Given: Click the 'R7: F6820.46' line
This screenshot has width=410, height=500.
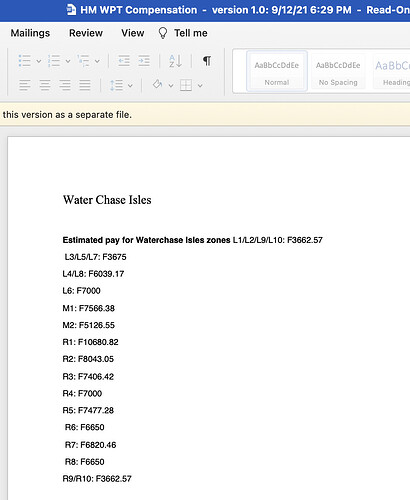Looking at the screenshot, I should (91, 445).
